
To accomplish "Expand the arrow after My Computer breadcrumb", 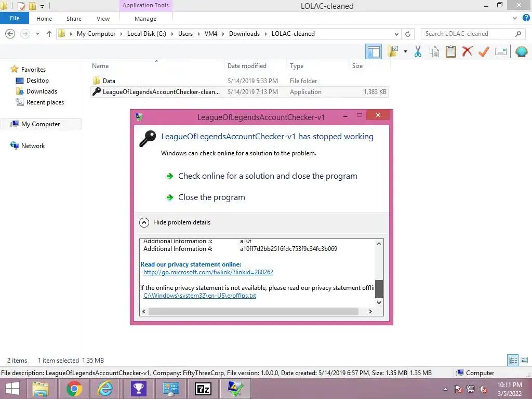I will tap(121, 34).
